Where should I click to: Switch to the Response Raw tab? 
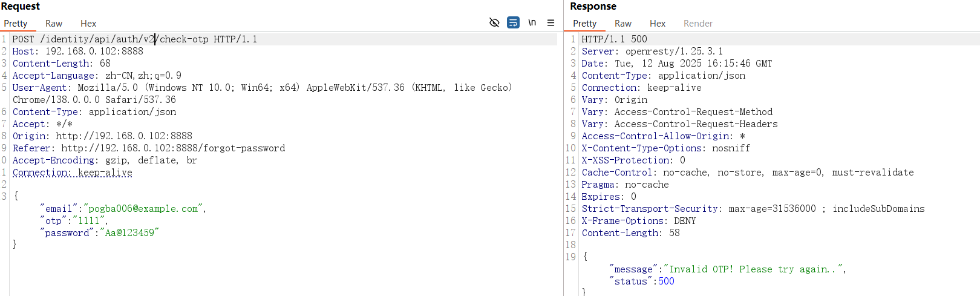click(x=623, y=24)
